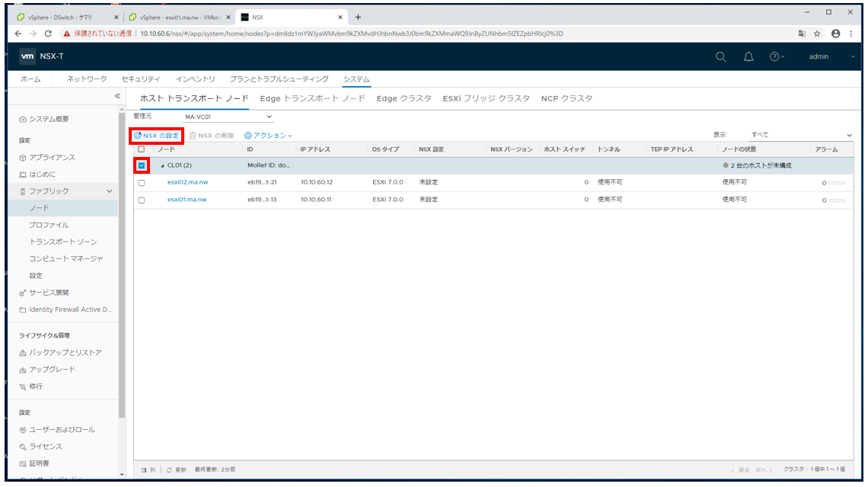
Task: Click the sidebar vertical scrollbar
Action: [x=122, y=266]
